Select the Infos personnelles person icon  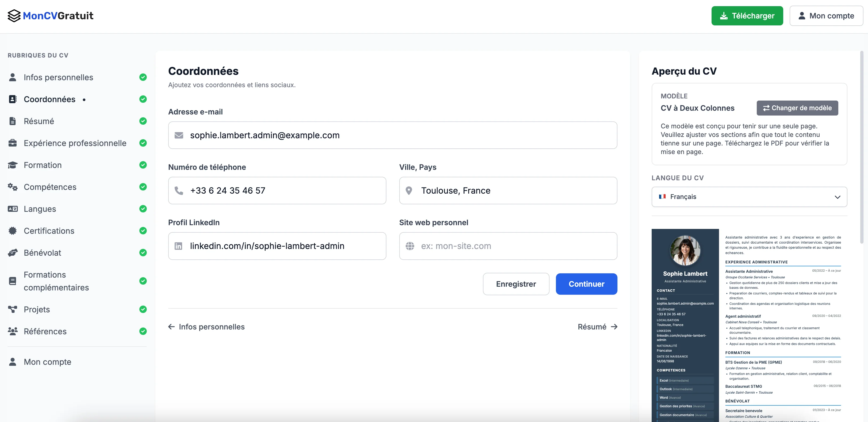(13, 77)
